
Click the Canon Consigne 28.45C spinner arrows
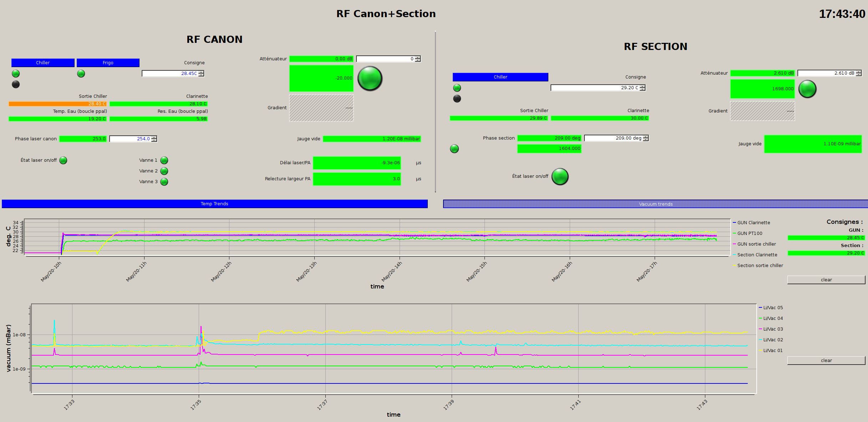pyautogui.click(x=201, y=74)
